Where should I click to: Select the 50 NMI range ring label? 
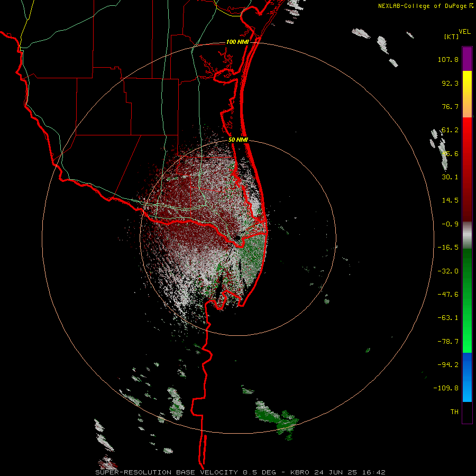click(x=238, y=140)
